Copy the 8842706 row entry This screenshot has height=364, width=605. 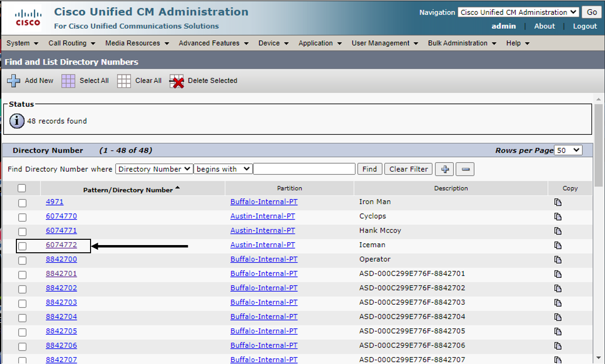[558, 346]
